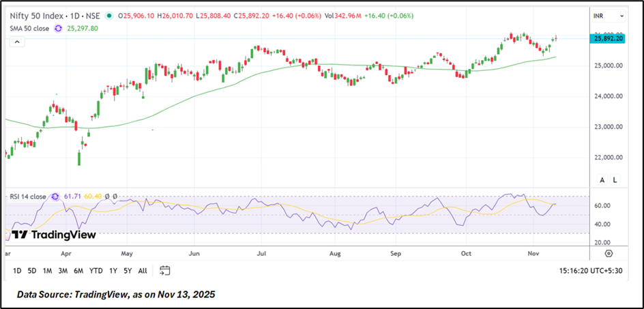Open the INR currency dropdown
The image size is (644, 309).
(609, 15)
